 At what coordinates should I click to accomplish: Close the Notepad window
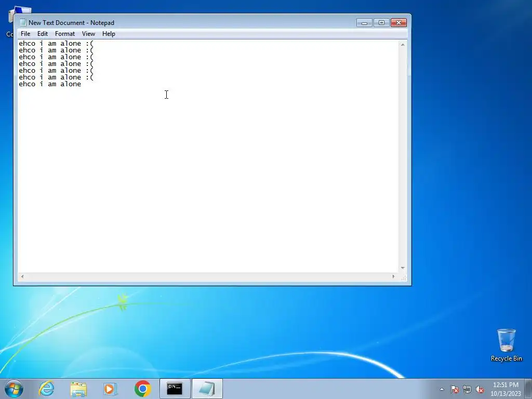pyautogui.click(x=398, y=23)
